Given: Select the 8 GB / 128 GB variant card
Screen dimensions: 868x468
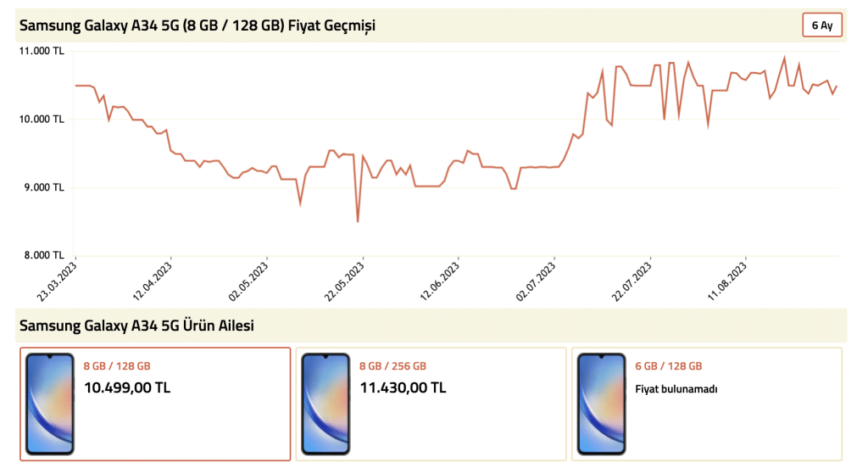Looking at the screenshot, I should 155,404.
